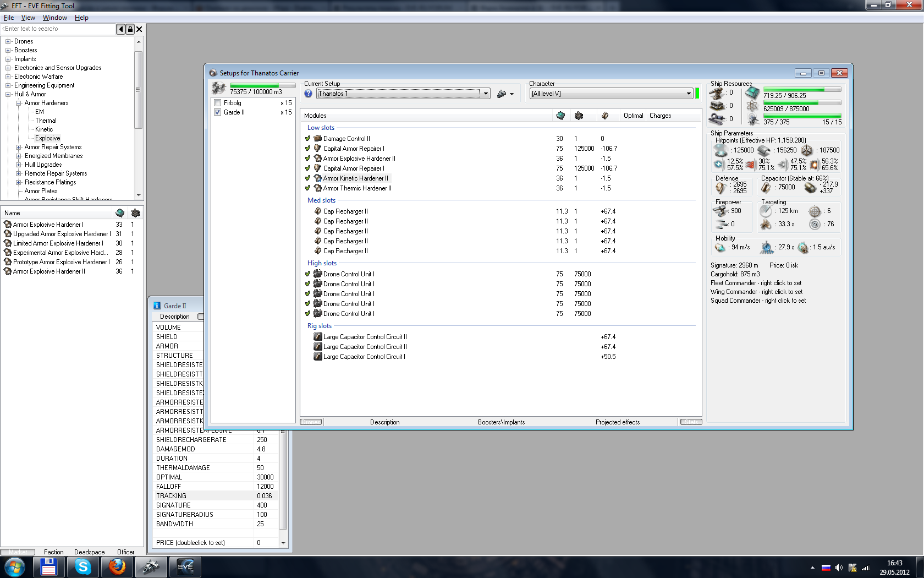Viewport: 924px width, 578px height.
Task: Toggle Armor Thermic Hardener II active checkmark
Action: 307,188
